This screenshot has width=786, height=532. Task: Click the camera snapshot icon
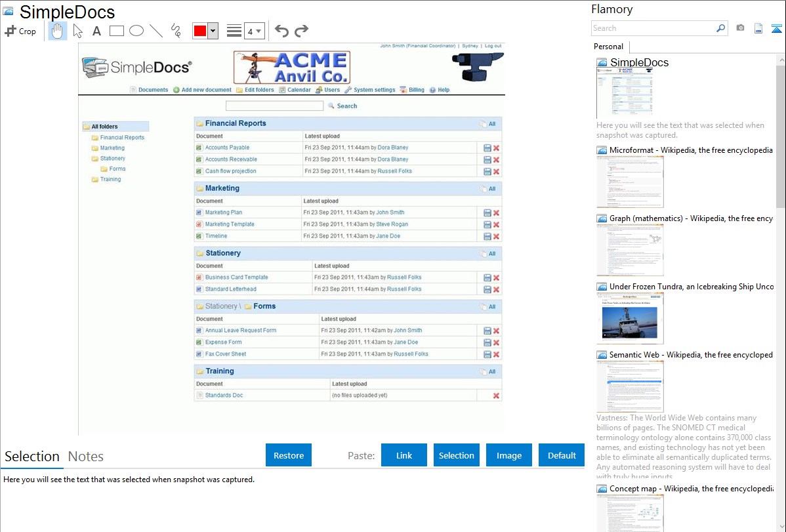(740, 28)
